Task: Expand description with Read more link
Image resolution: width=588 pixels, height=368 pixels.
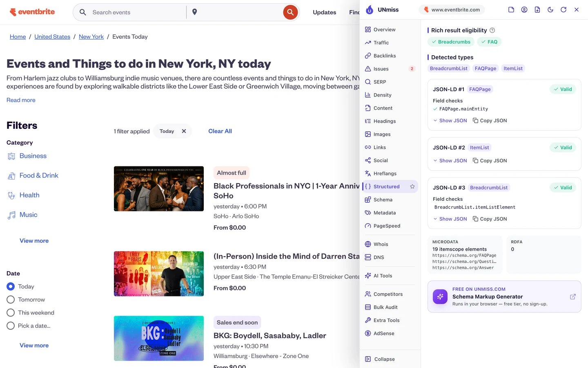Action: click(21, 100)
